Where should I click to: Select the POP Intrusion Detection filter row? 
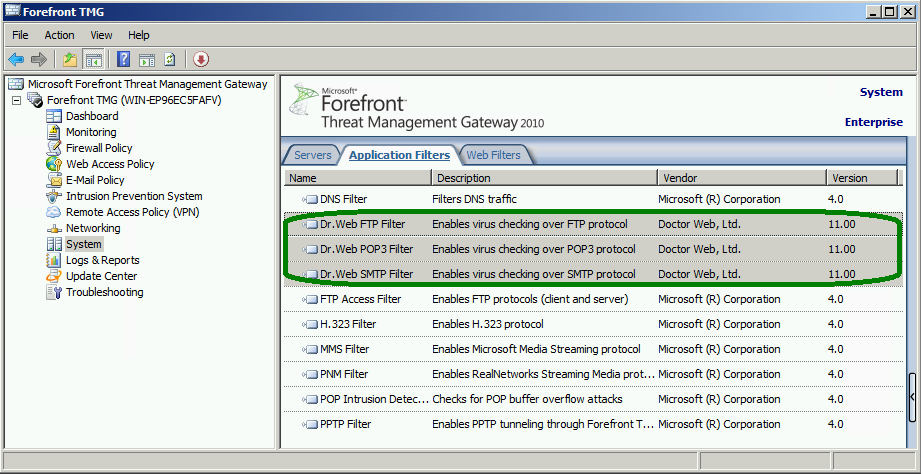[593, 399]
